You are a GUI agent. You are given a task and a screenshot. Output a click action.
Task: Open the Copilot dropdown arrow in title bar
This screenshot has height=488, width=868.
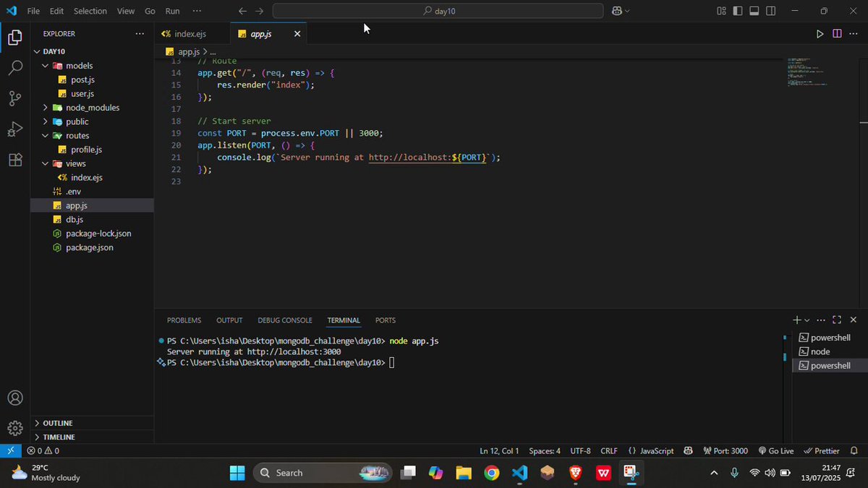pyautogui.click(x=627, y=11)
